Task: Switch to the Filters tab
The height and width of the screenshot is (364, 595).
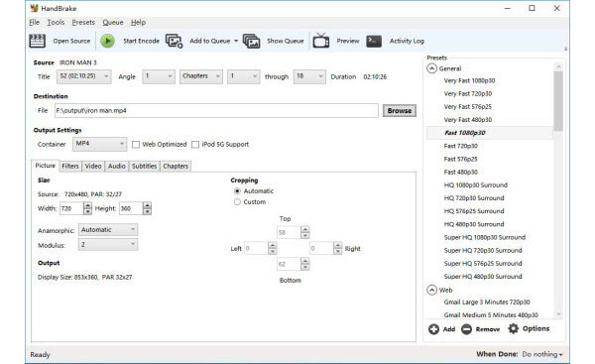Action: tap(70, 167)
